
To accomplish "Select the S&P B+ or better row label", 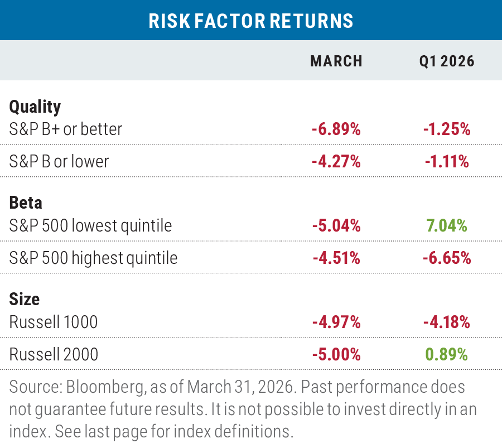I will (66, 129).
